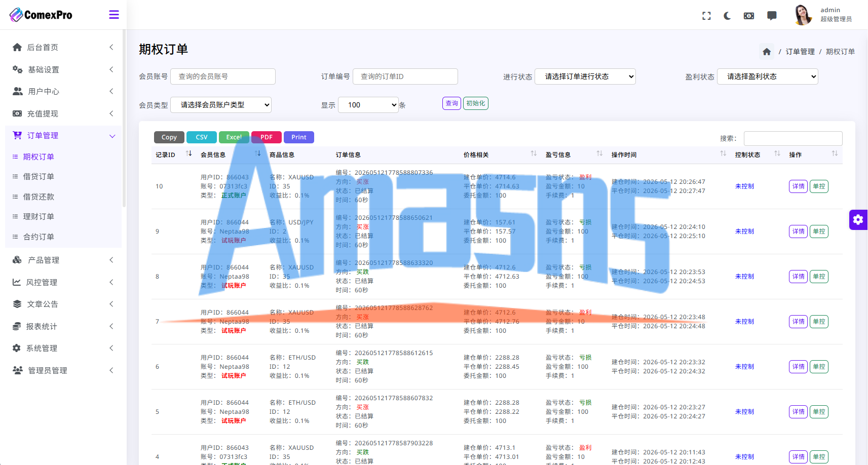Click the 初始化 reset button
This screenshot has height=465, width=868.
(476, 103)
